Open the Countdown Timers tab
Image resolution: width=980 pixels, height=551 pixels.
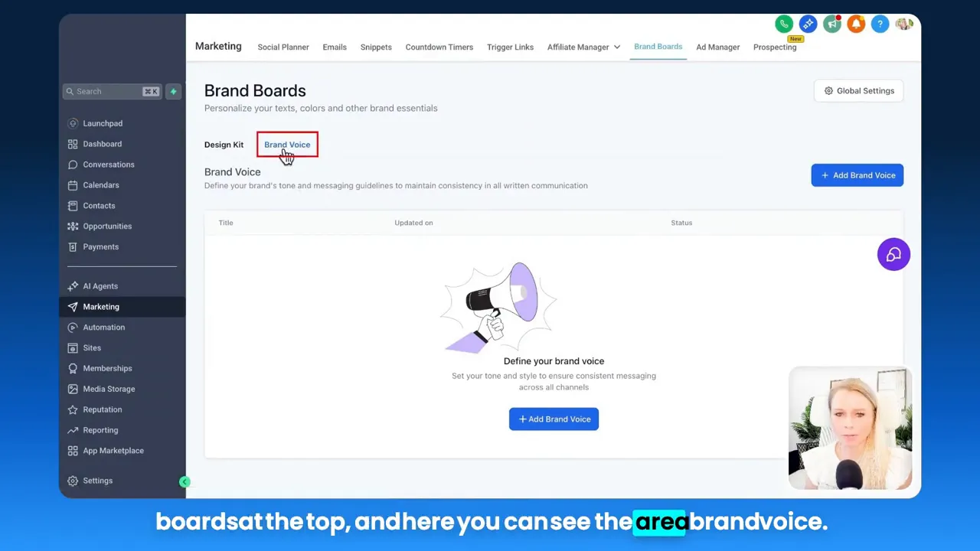click(439, 47)
